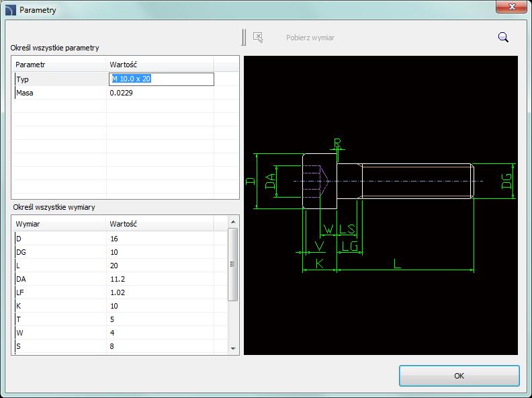Click the W row label in dimensions

point(19,333)
